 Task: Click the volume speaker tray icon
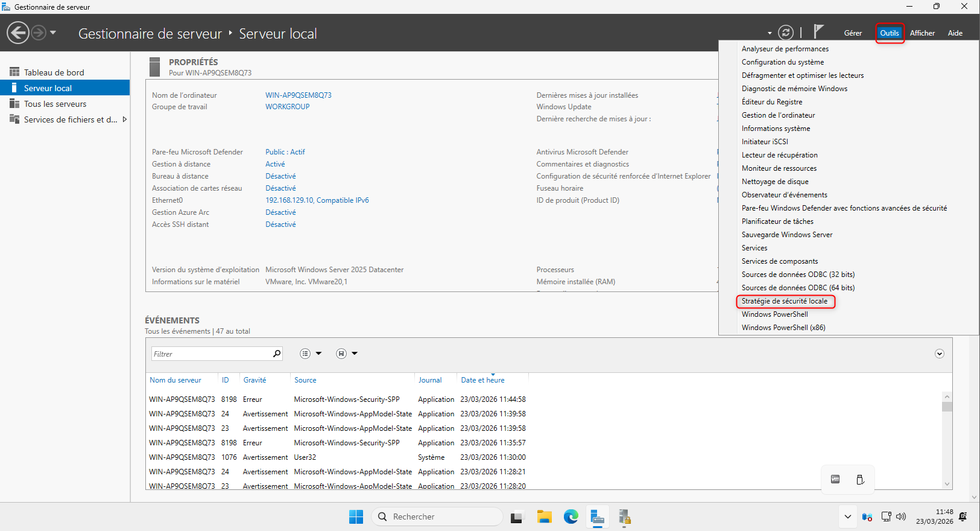901,517
